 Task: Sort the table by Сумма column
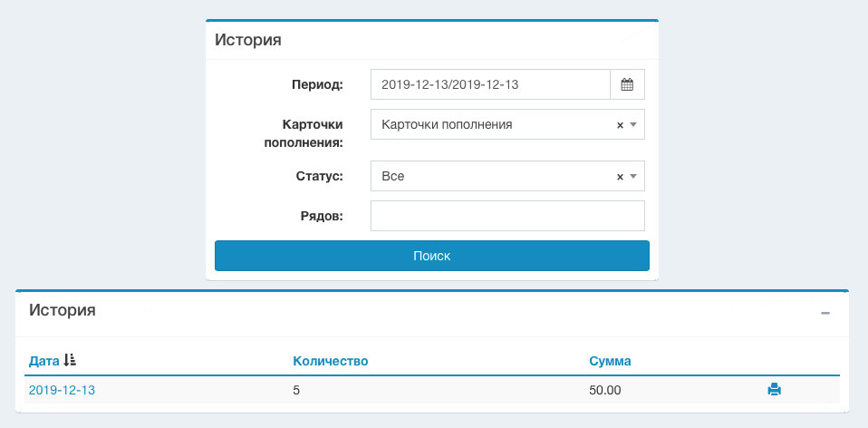click(x=610, y=361)
